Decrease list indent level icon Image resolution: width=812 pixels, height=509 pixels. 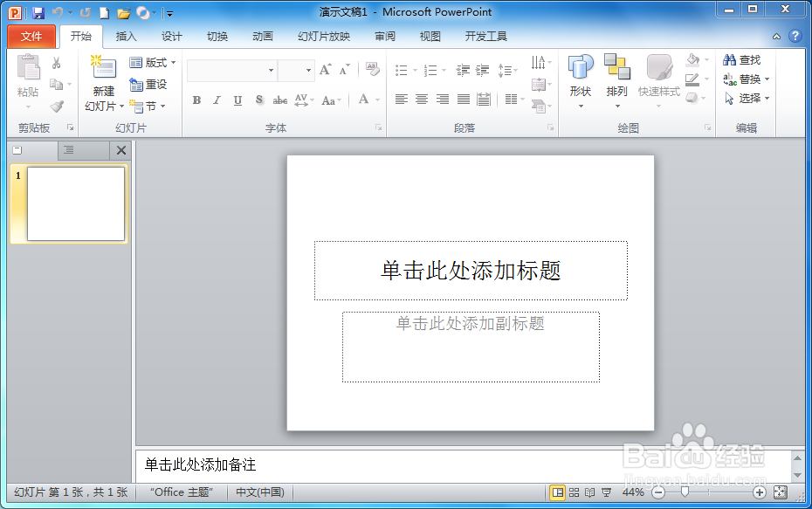click(463, 70)
